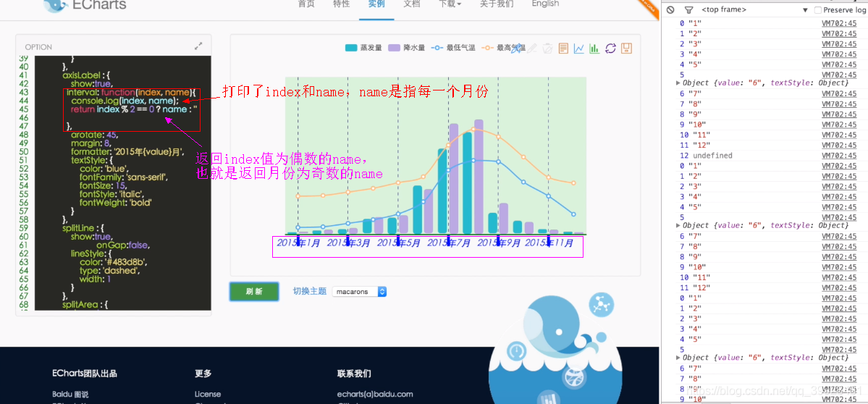Open Baidu 图说 footer link
The image size is (868, 404).
click(x=70, y=394)
